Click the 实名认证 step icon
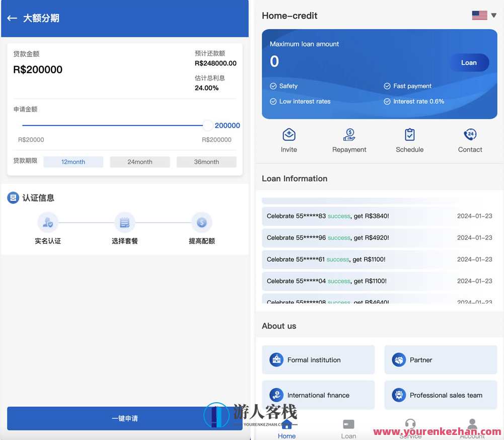 (x=48, y=223)
